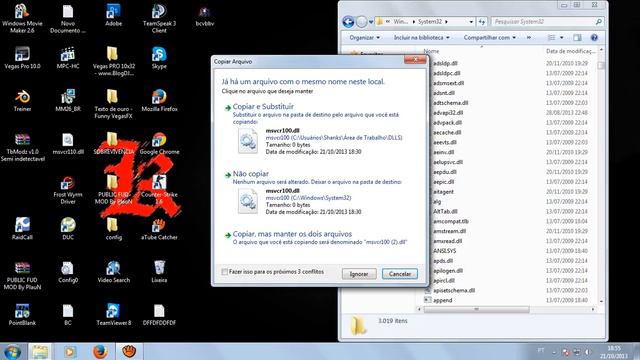Open the DUC desktop icon

68,229
